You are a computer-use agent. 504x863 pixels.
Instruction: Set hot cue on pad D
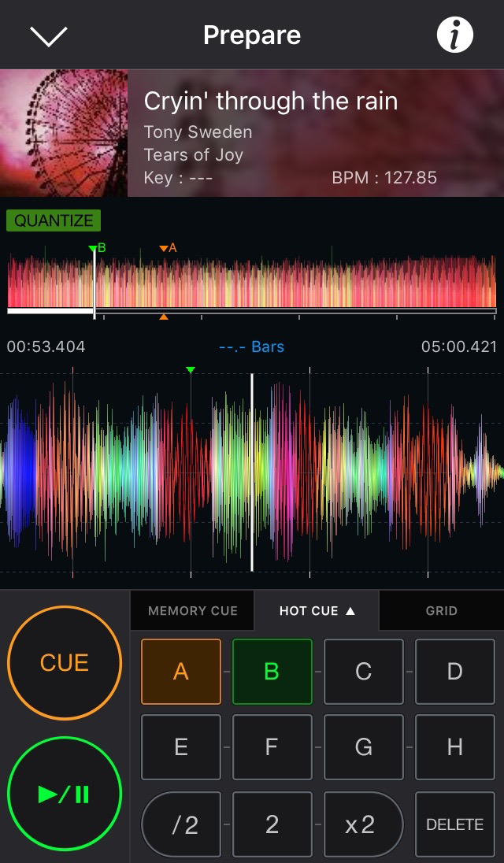pyautogui.click(x=454, y=672)
